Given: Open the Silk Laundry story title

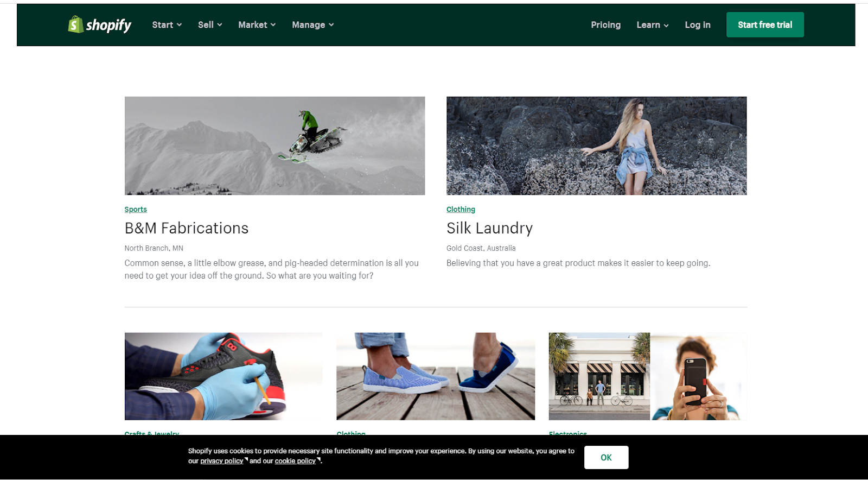Looking at the screenshot, I should tap(489, 228).
